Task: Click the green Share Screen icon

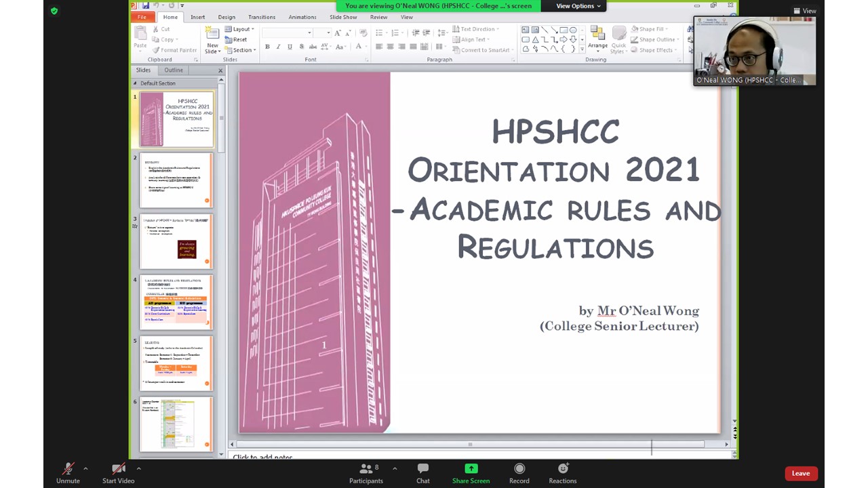Action: (471, 468)
